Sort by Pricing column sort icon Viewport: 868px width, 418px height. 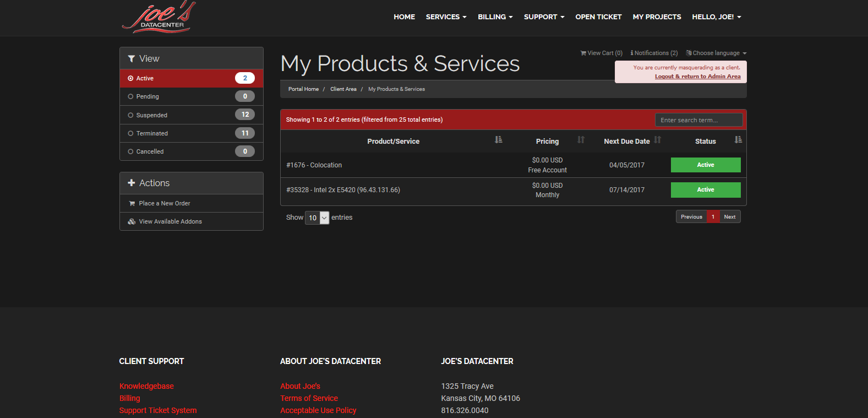(581, 140)
